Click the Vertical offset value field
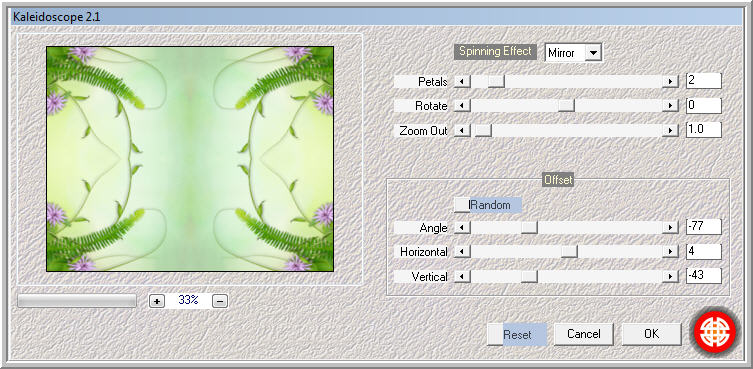The height and width of the screenshot is (369, 753). pos(704,276)
